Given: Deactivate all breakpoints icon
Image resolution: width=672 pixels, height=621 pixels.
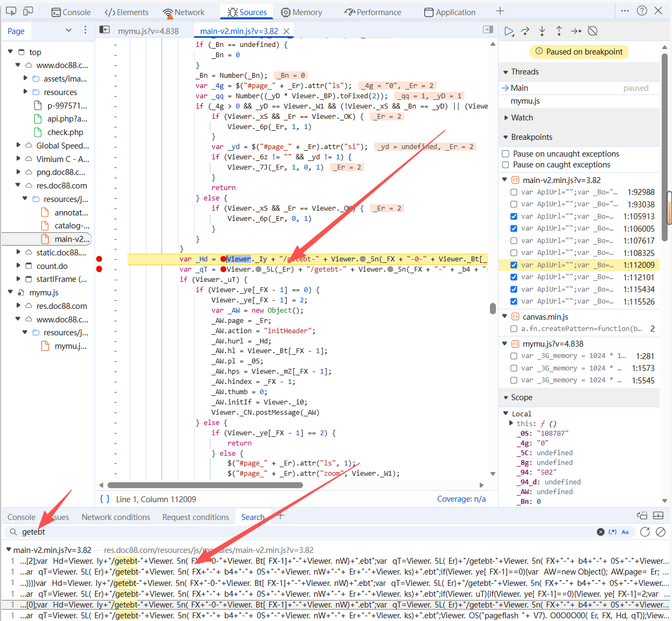Looking at the screenshot, I should (593, 31).
